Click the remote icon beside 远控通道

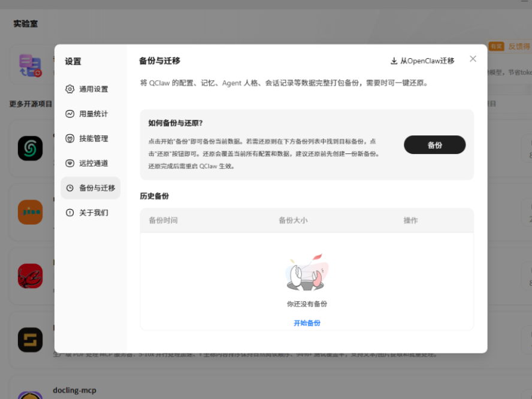point(69,163)
